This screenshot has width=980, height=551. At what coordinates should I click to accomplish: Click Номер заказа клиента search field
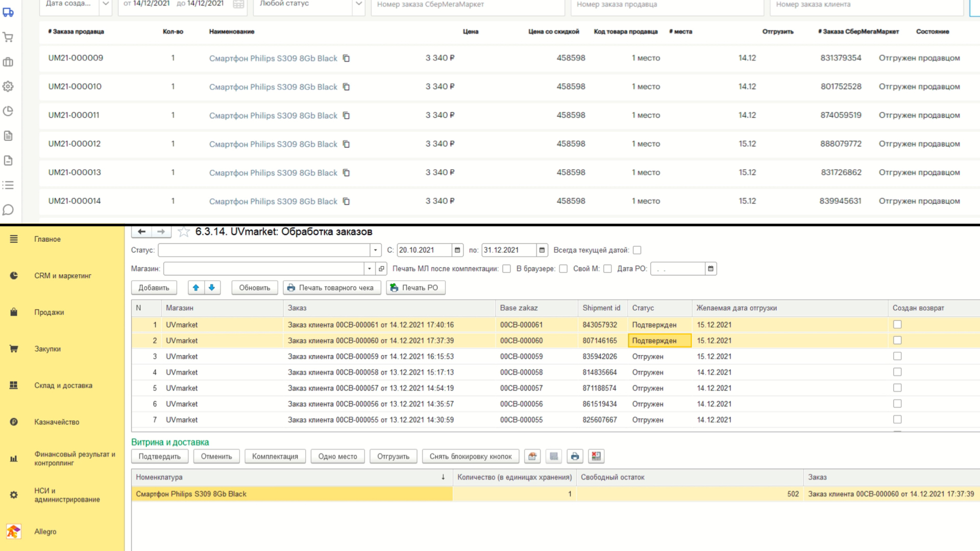(867, 5)
